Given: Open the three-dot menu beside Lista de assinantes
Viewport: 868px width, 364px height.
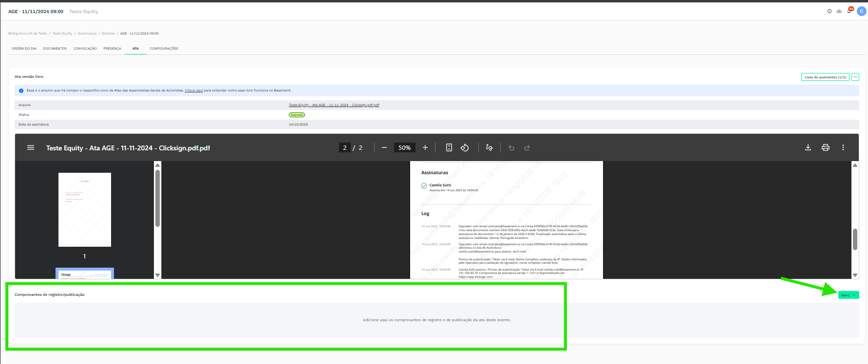Looking at the screenshot, I should click(x=855, y=77).
